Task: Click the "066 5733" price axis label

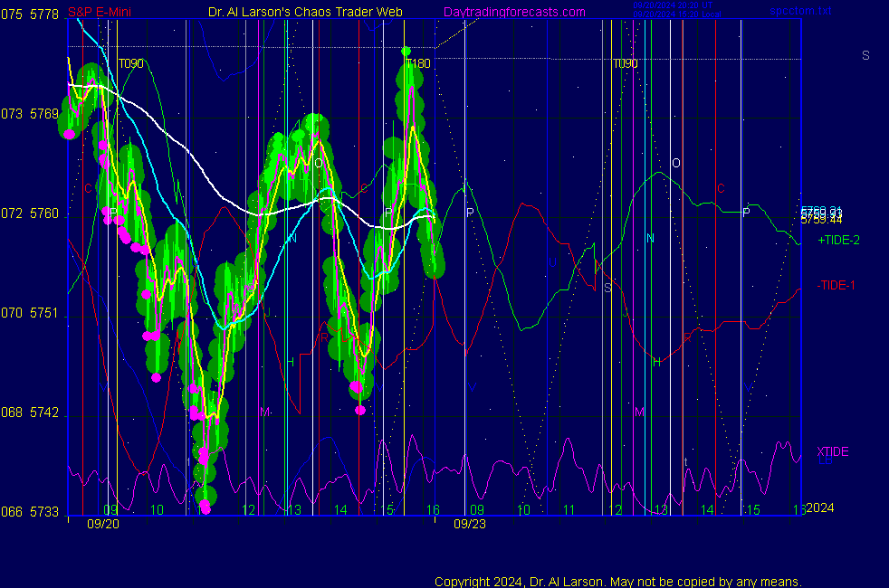Action: [30, 512]
